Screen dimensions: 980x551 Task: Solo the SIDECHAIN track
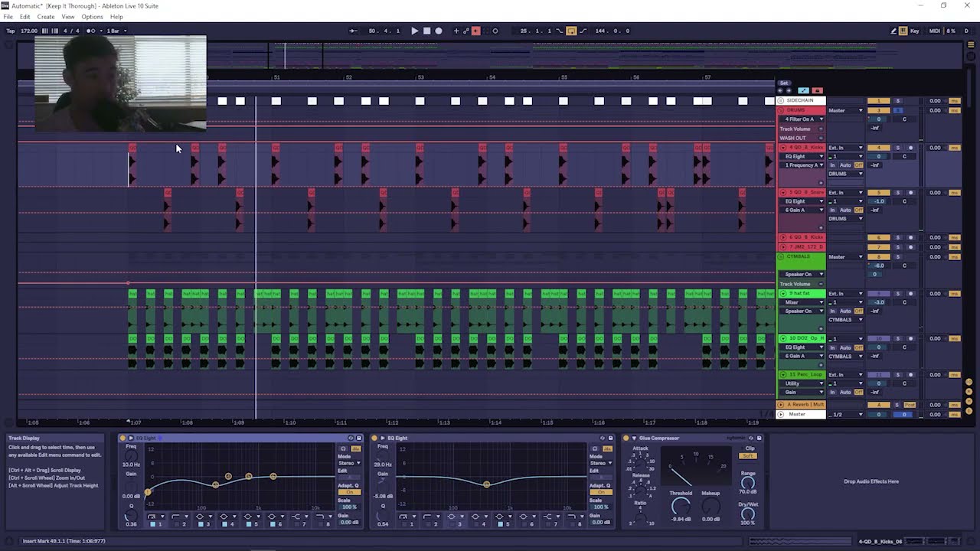898,101
